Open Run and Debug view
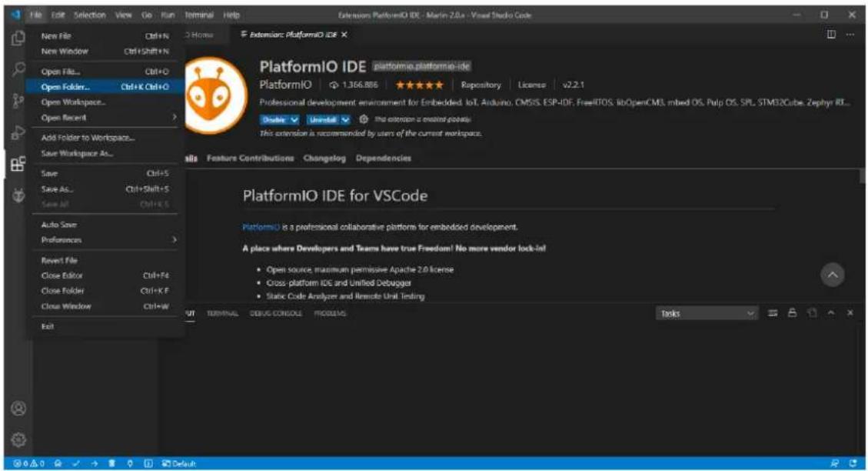This screenshot has width=868, height=471. point(18,132)
